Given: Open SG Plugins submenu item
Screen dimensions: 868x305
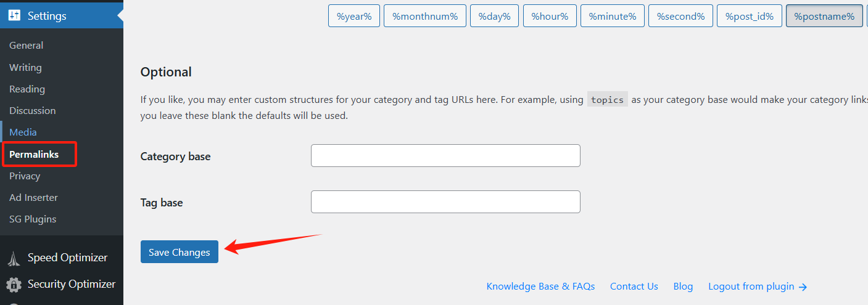Looking at the screenshot, I should (33, 219).
